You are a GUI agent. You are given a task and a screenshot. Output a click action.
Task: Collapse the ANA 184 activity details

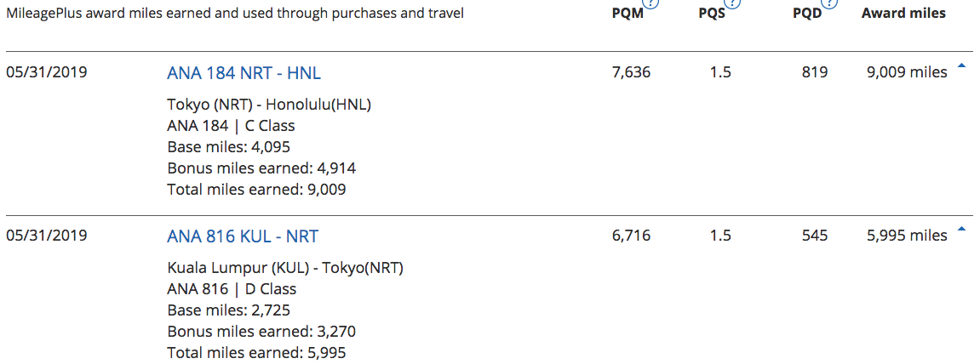[x=961, y=66]
